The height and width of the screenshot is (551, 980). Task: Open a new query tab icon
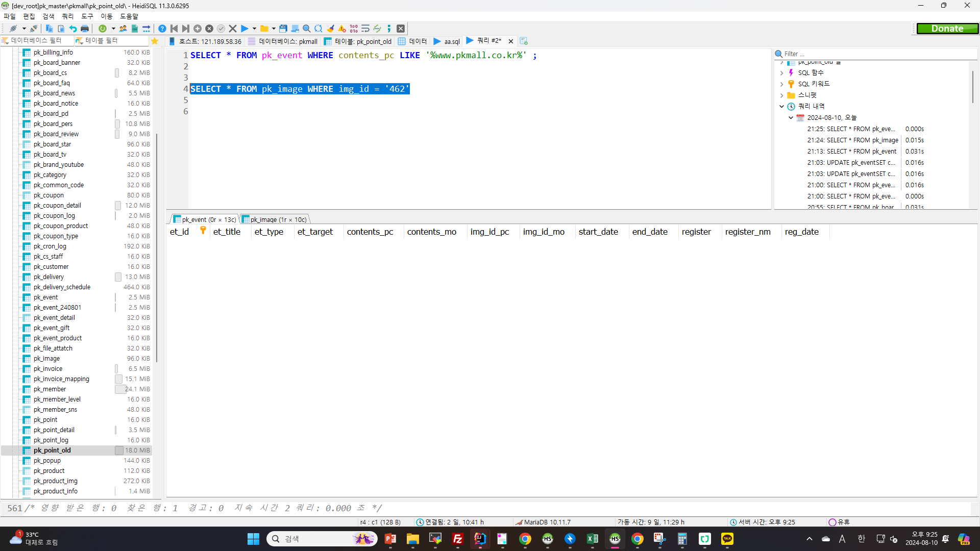click(x=524, y=41)
